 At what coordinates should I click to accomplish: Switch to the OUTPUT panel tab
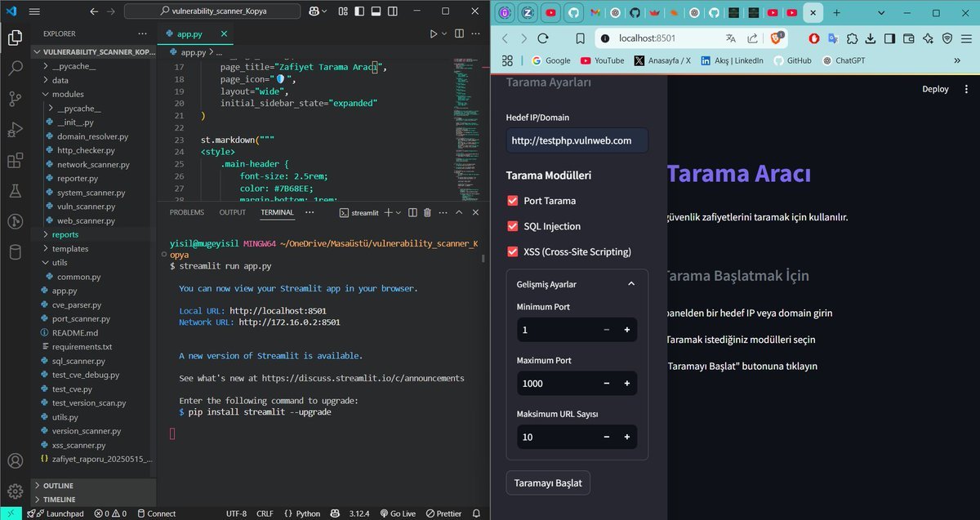click(232, 212)
